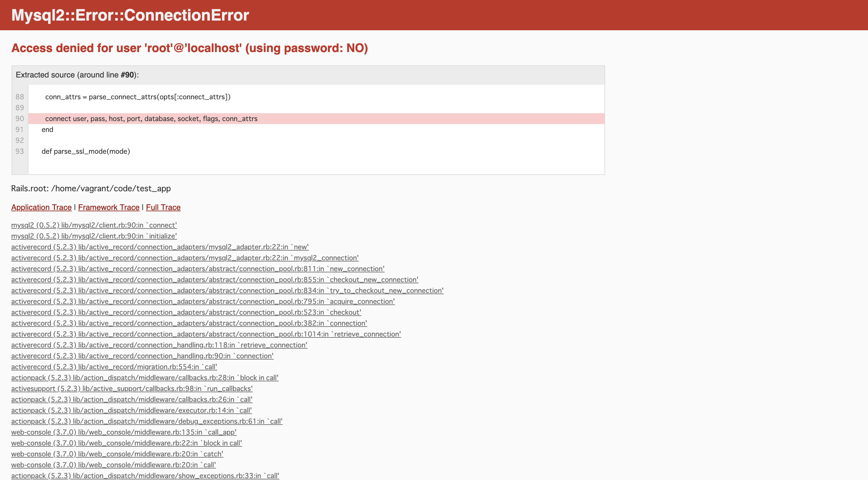
Task: Click the mysql2 client.rb:90 in `initialize' trace line
Action: point(94,236)
